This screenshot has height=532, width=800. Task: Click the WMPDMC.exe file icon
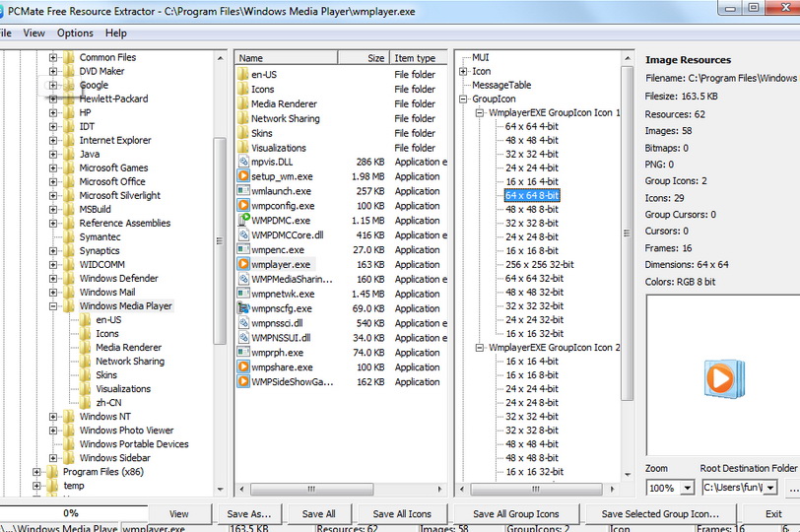pos(243,221)
